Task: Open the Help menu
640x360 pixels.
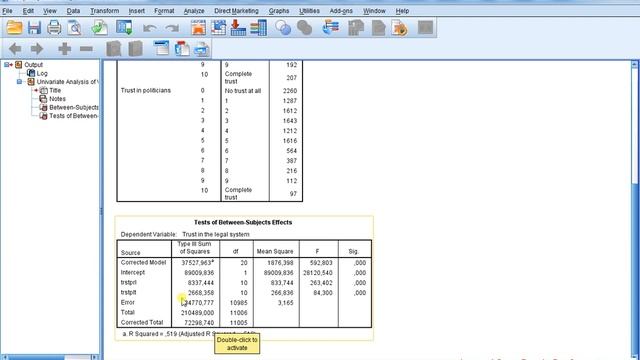Action: 402,11
